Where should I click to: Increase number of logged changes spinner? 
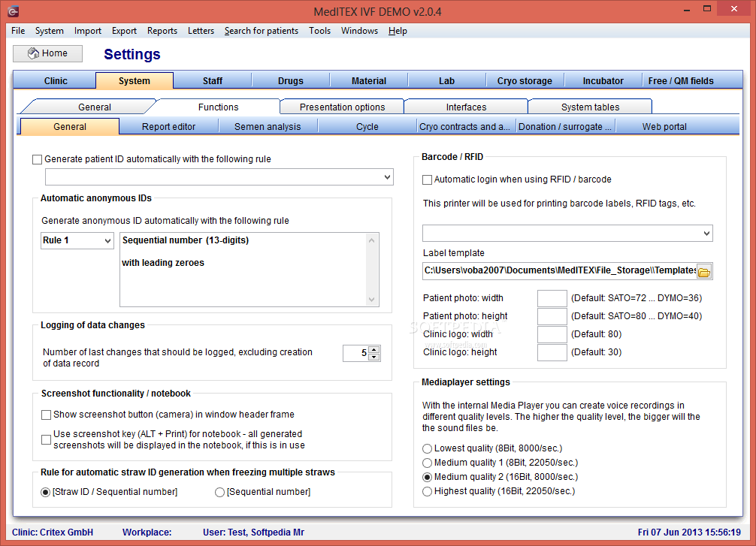point(374,349)
